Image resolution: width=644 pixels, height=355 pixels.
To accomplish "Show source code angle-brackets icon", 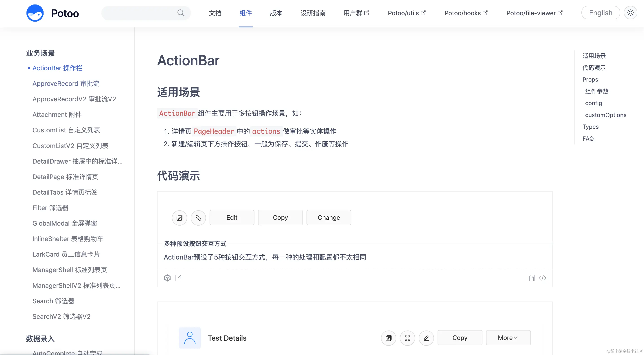I will (543, 278).
